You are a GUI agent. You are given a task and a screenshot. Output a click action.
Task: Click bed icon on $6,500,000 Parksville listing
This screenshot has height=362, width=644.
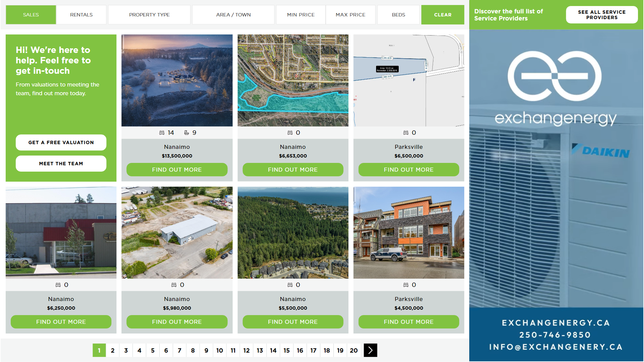click(x=406, y=133)
